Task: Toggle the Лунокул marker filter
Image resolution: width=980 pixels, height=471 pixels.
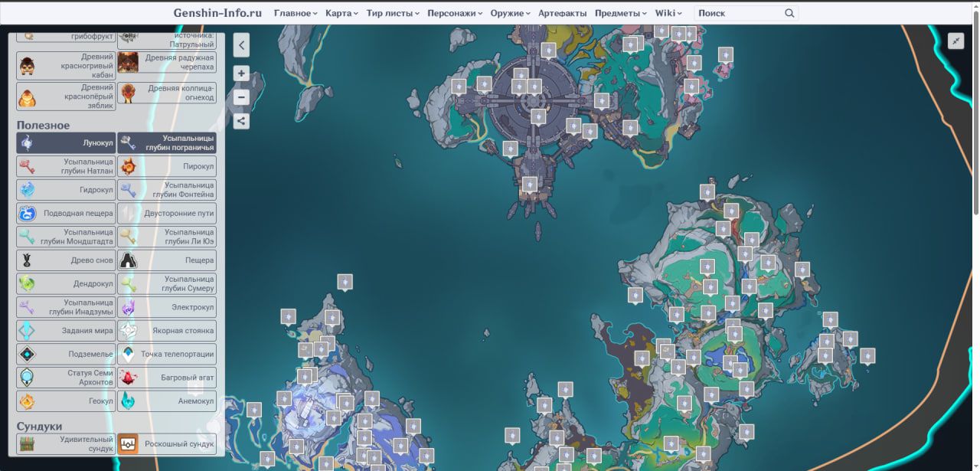Action: [x=66, y=142]
